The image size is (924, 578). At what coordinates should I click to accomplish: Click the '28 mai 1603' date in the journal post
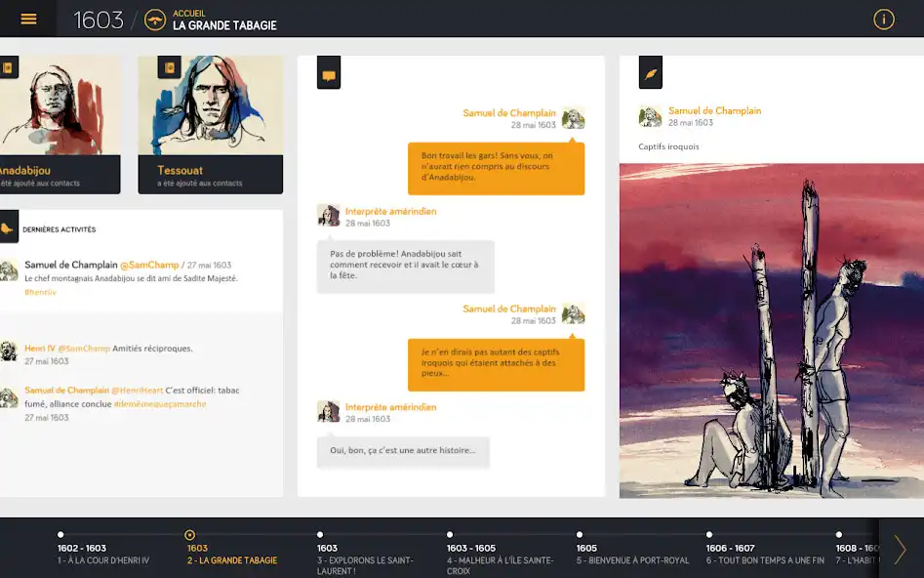tap(691, 123)
